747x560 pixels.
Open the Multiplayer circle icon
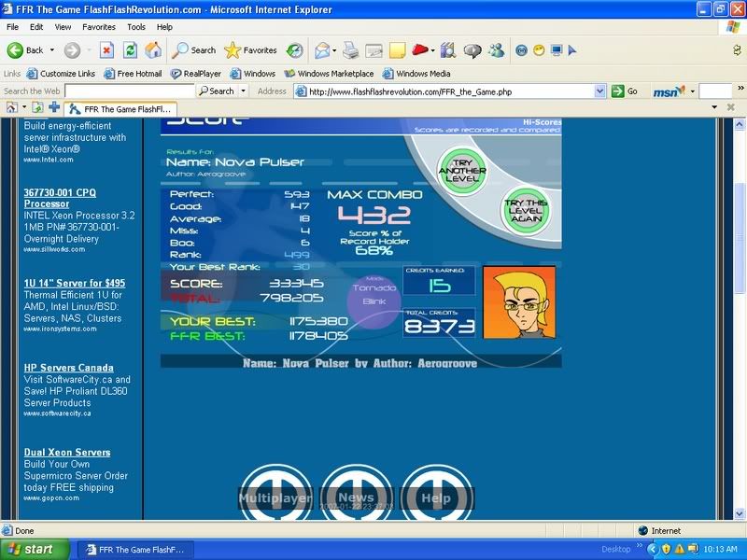[275, 496]
